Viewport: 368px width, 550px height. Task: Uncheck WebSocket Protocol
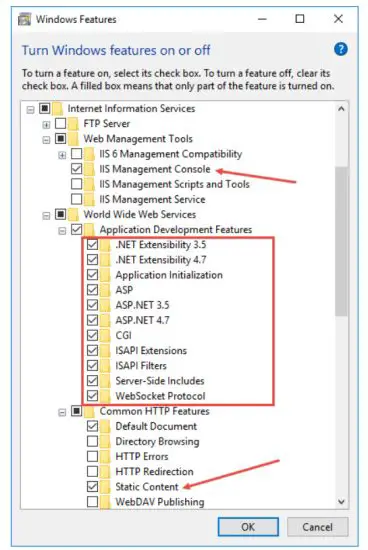92,396
